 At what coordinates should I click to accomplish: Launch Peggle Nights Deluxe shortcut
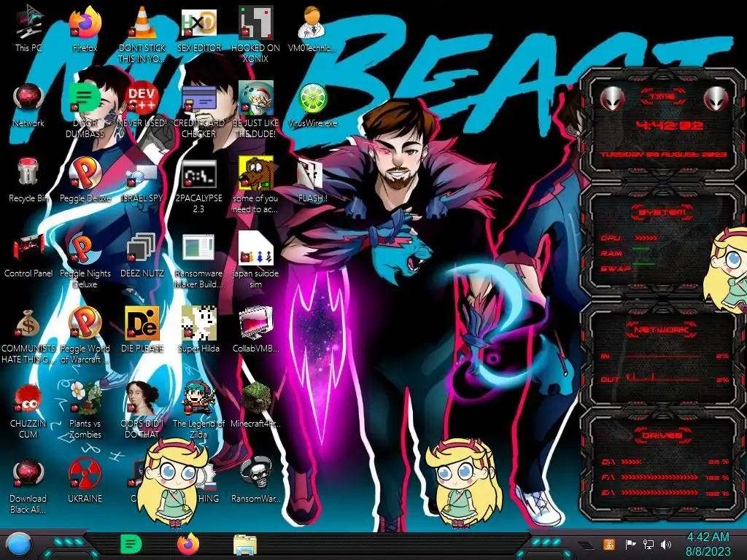(x=85, y=248)
